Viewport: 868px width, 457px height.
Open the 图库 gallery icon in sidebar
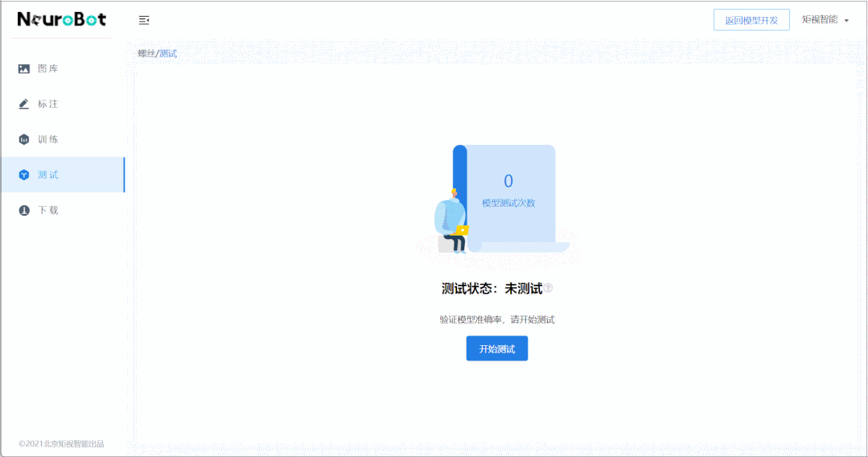(x=24, y=69)
